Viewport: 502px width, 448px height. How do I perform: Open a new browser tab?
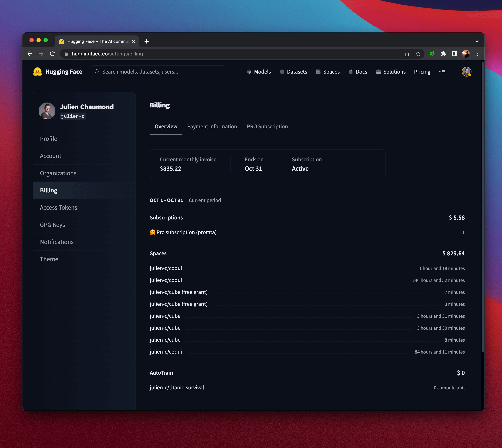pyautogui.click(x=147, y=41)
